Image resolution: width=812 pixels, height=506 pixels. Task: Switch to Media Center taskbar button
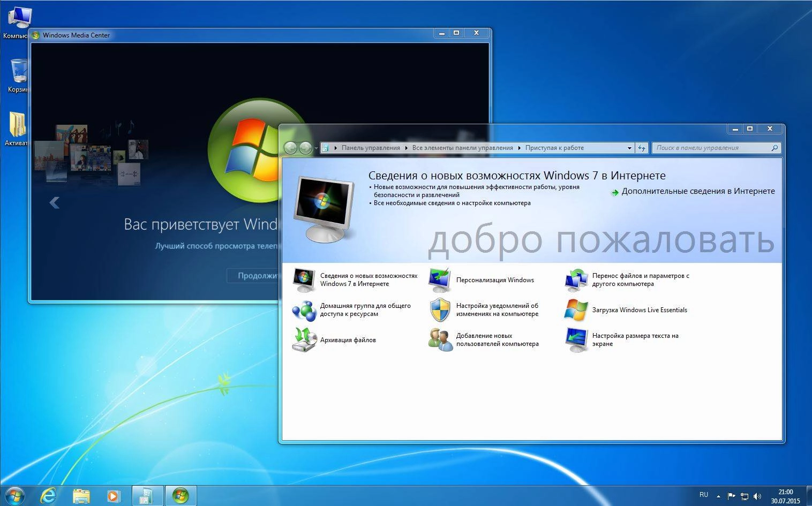tap(181, 496)
